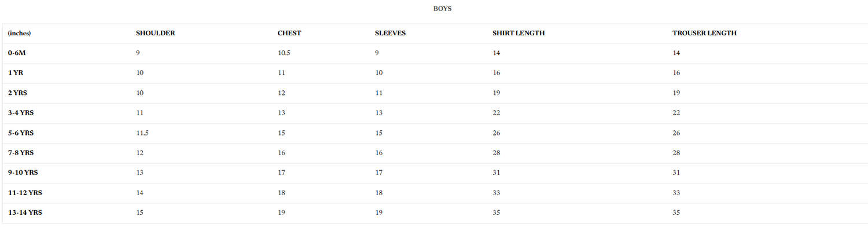The image size is (868, 227).
Task: Click the BOYS table title
Action: (442, 9)
